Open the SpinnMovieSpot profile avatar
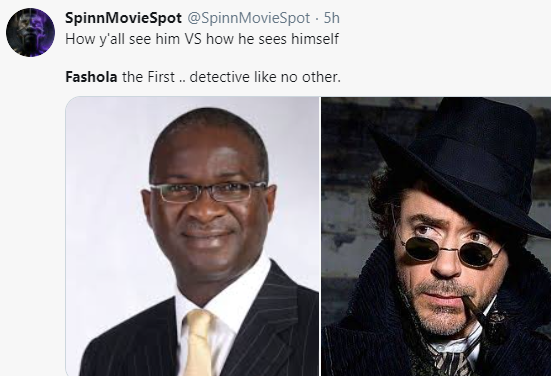551x376 pixels. click(x=30, y=32)
